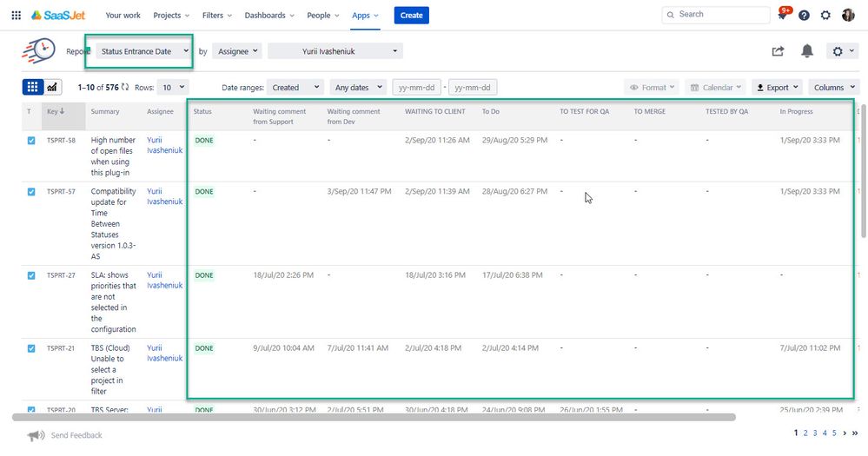Viewport: 868px width, 456px height.
Task: Click the Summary column header
Action: tap(105, 111)
